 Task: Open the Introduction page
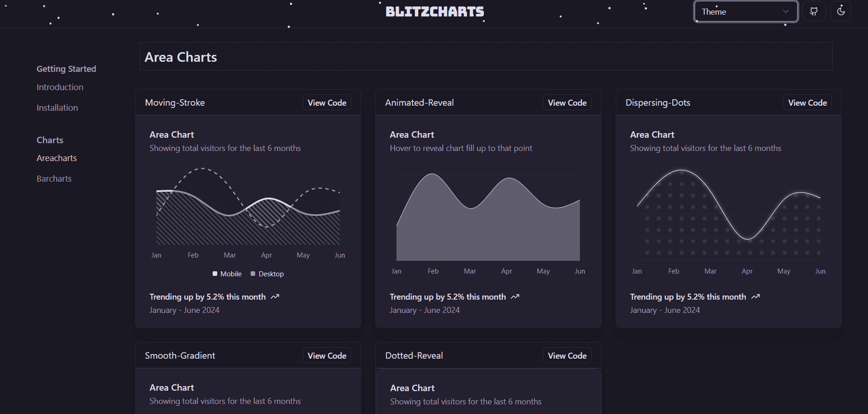(60, 87)
